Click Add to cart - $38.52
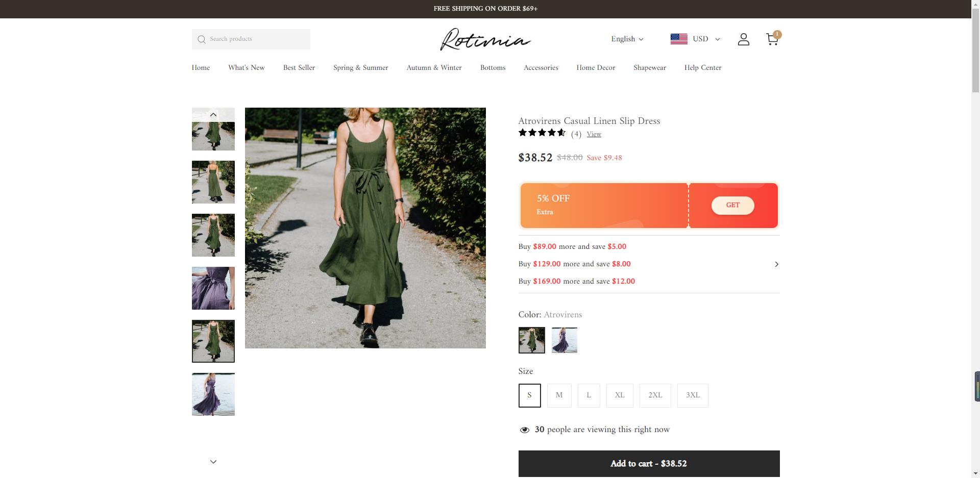 tap(649, 464)
